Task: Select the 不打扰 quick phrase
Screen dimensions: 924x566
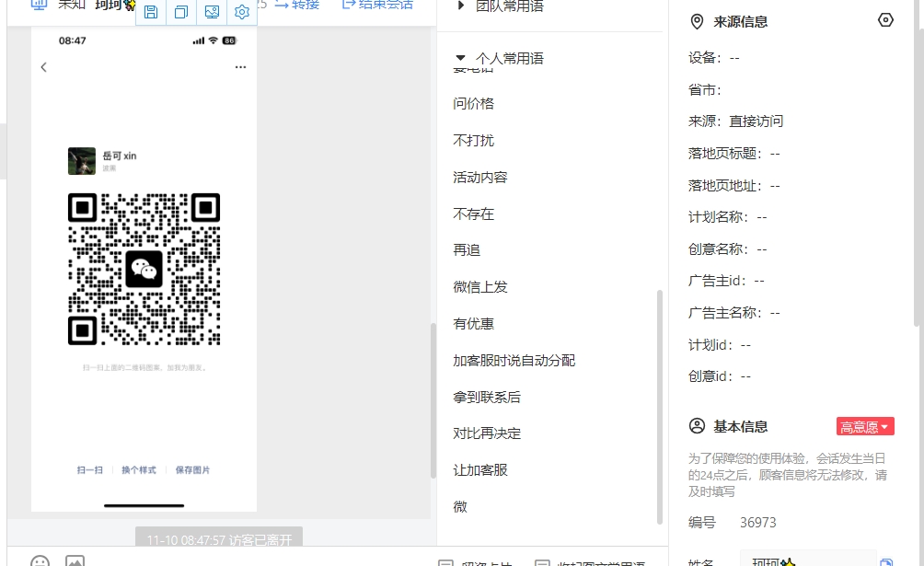Action: (473, 140)
